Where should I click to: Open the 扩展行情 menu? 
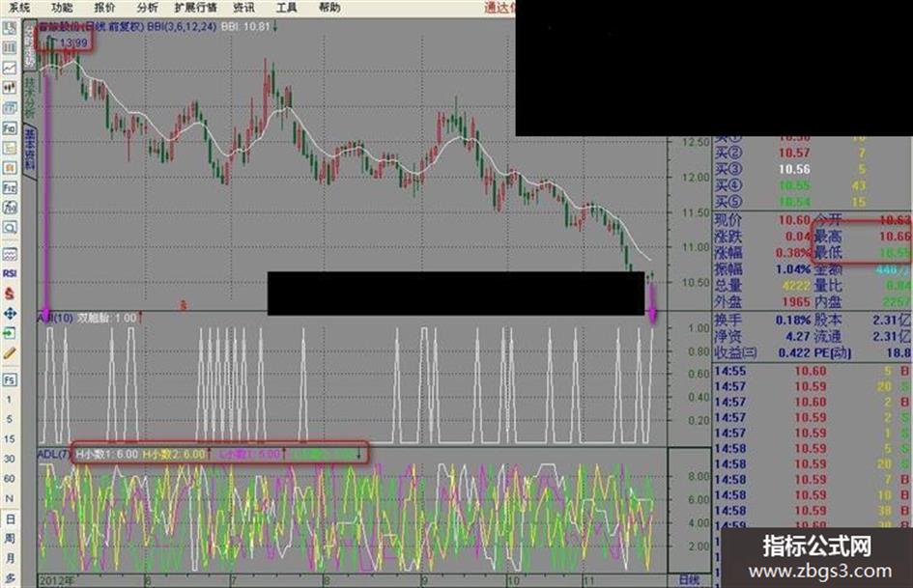[x=195, y=8]
